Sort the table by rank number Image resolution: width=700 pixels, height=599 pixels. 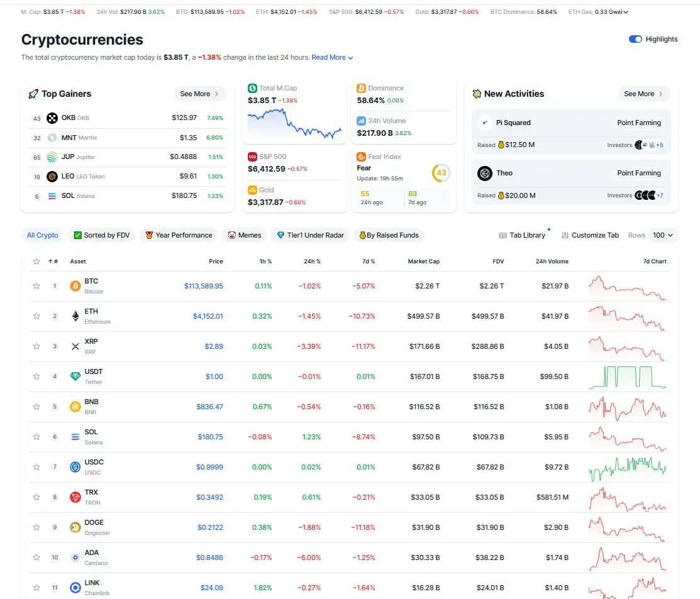(53, 261)
